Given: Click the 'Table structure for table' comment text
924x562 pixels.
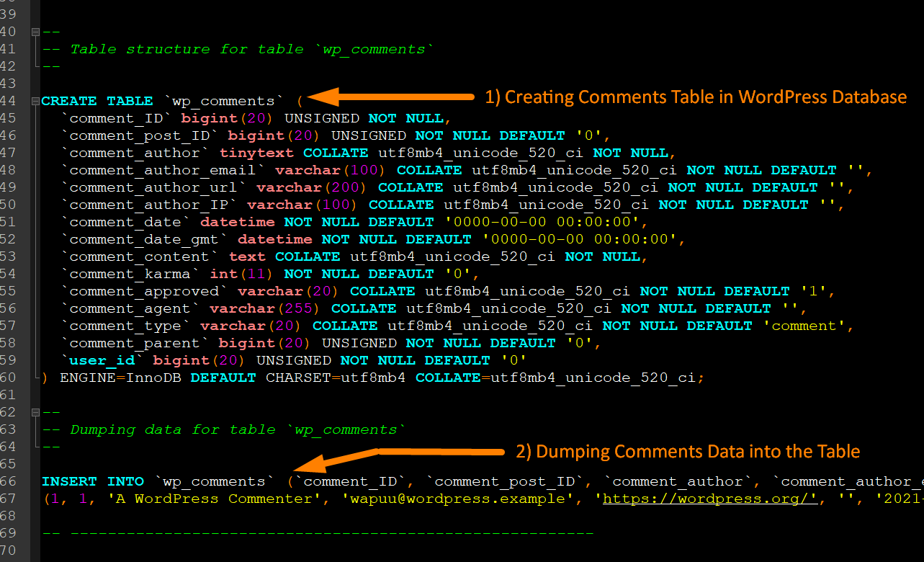Looking at the screenshot, I should [187, 49].
